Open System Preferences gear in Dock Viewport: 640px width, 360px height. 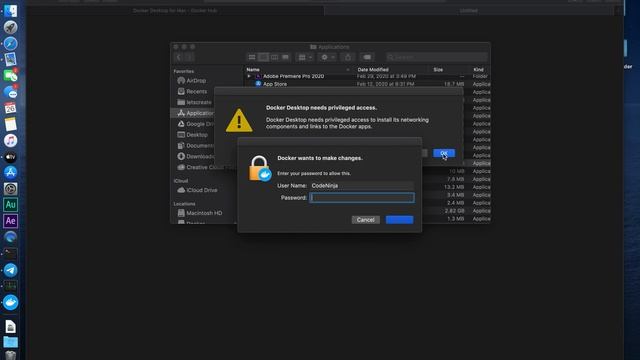click(x=10, y=189)
